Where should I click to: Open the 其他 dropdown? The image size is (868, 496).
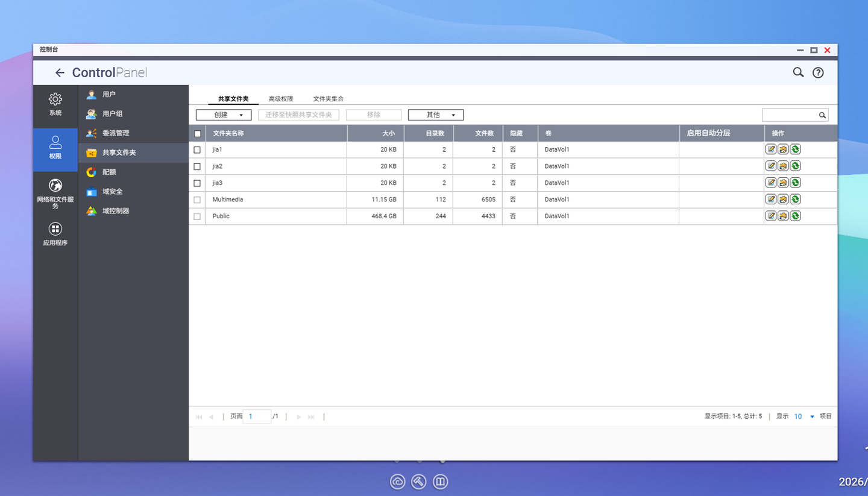point(436,115)
